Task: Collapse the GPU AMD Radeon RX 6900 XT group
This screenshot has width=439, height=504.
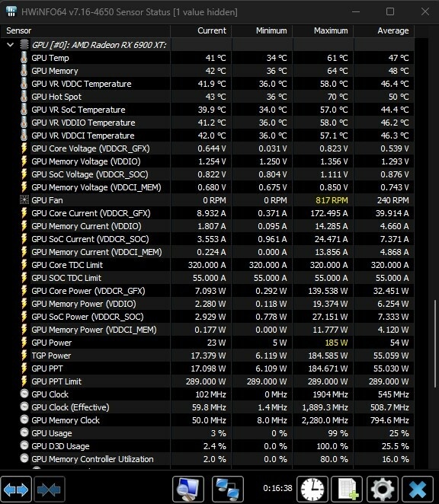Action: (x=10, y=45)
